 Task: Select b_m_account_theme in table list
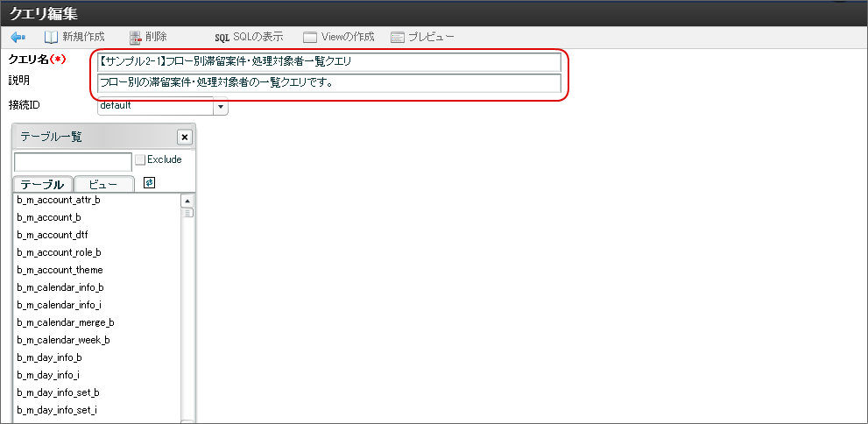(98, 270)
